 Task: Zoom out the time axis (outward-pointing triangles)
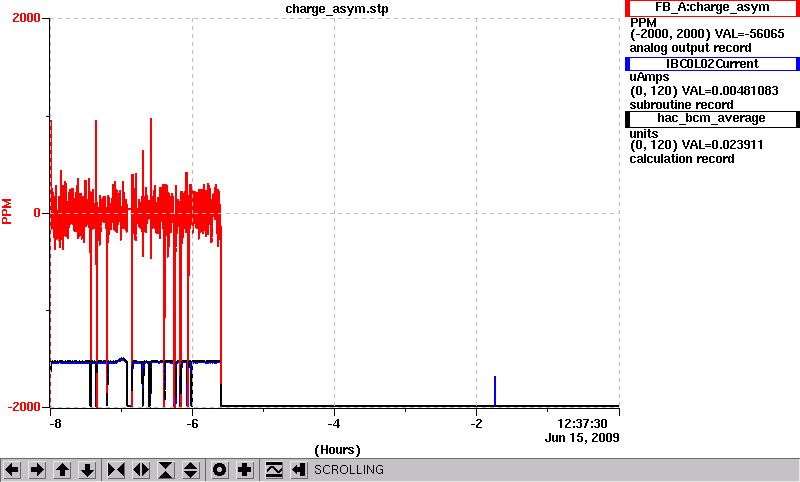coord(141,470)
